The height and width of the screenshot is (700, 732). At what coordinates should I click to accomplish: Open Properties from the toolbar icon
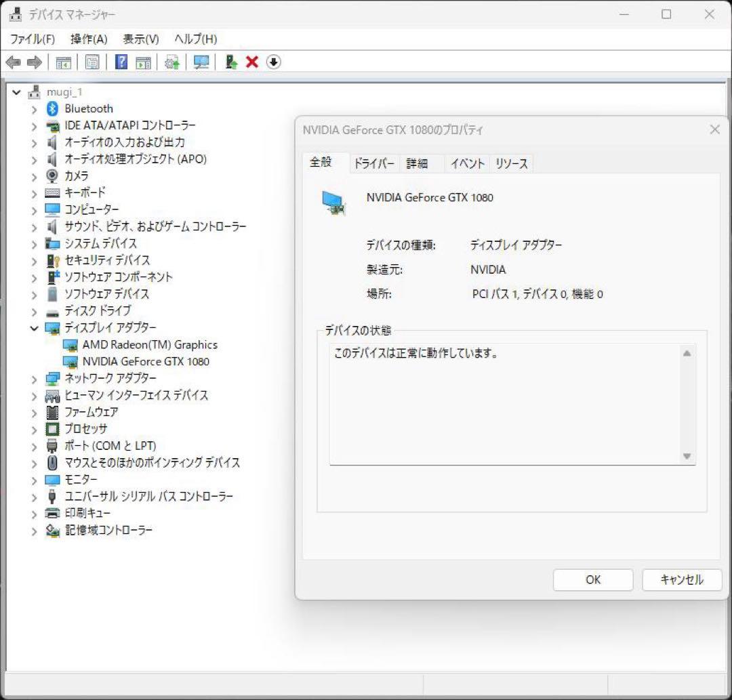click(92, 62)
